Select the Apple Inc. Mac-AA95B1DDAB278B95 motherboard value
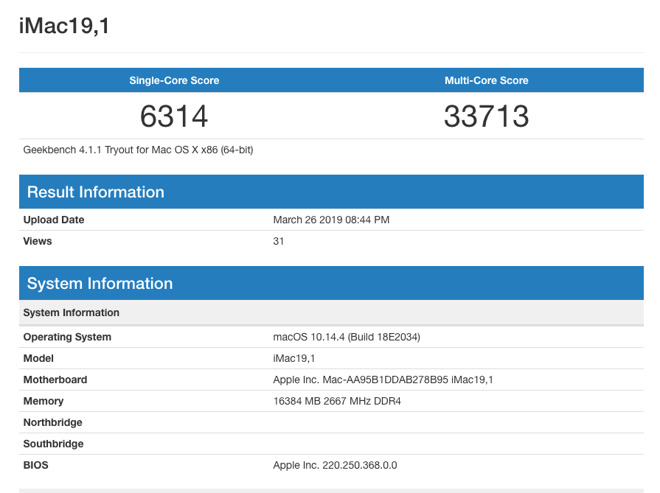The height and width of the screenshot is (493, 660). point(383,380)
